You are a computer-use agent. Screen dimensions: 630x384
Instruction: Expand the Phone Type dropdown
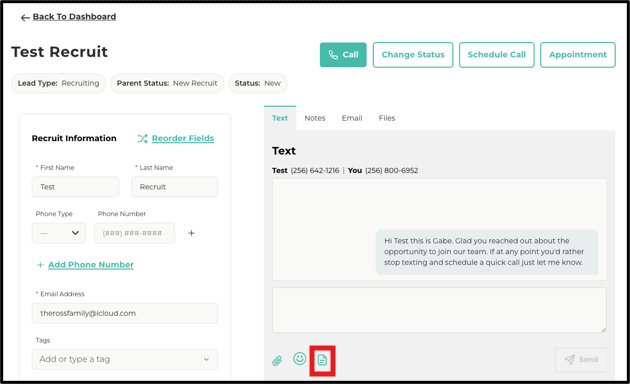click(59, 233)
